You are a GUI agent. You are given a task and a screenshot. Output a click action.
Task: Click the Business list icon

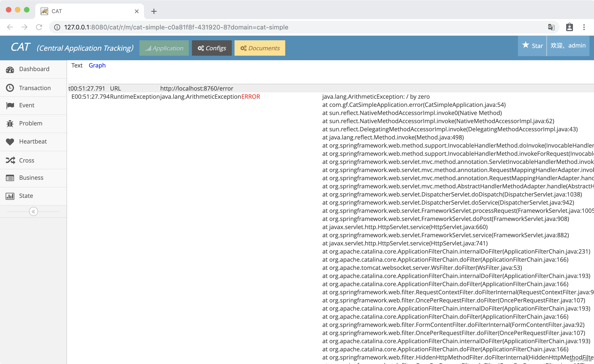[10, 178]
